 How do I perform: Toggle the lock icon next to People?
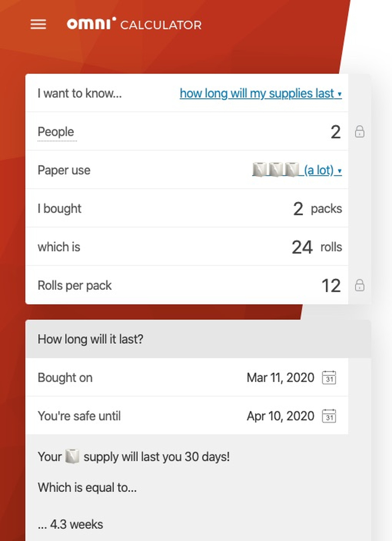[x=360, y=131]
